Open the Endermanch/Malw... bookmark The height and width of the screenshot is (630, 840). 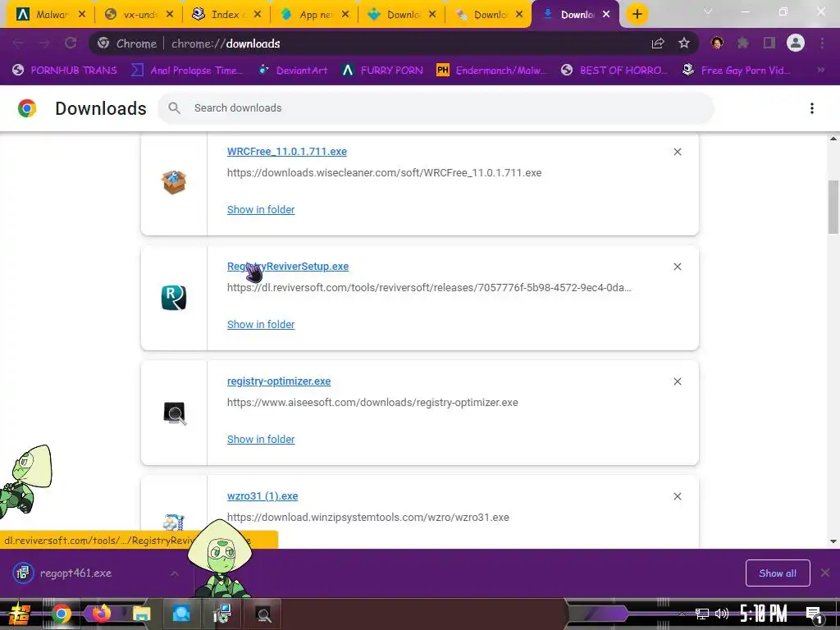point(492,71)
